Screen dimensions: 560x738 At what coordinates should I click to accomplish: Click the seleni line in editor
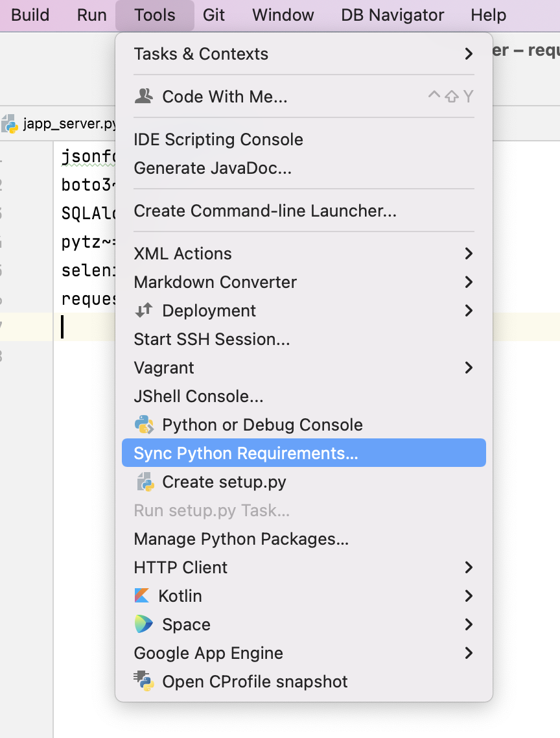(88, 270)
